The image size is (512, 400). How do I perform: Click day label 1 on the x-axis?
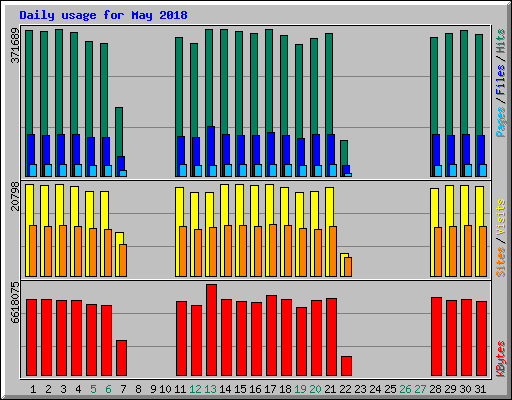[33, 389]
